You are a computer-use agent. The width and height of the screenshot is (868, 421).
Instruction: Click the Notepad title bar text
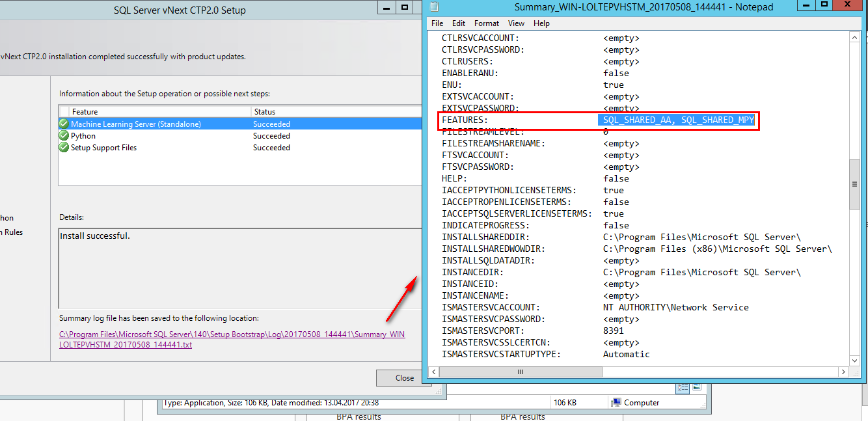tap(644, 7)
